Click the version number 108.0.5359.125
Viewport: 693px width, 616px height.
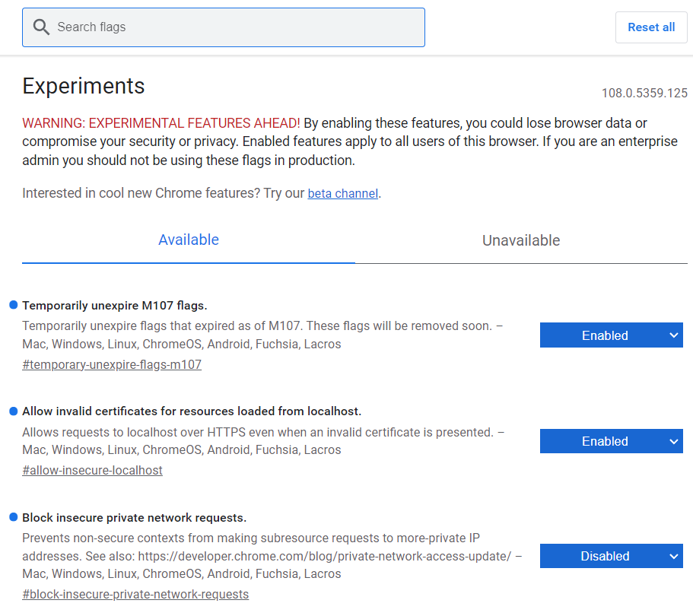[644, 94]
